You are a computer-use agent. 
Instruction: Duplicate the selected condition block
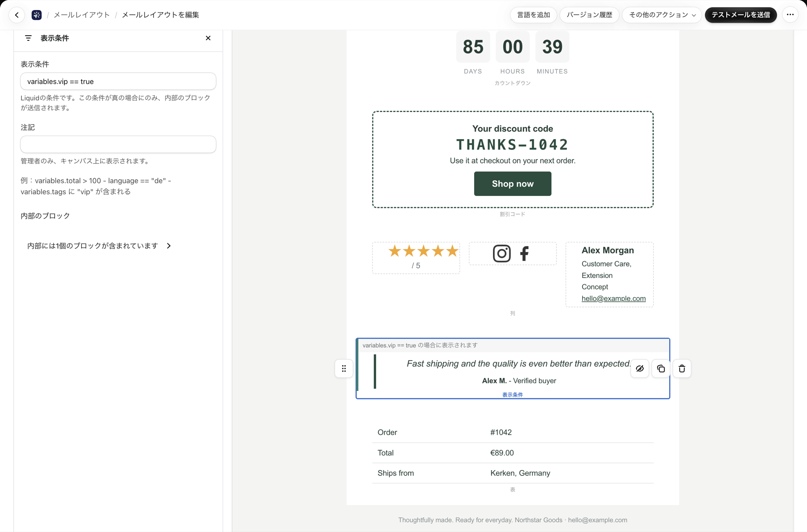(x=661, y=369)
